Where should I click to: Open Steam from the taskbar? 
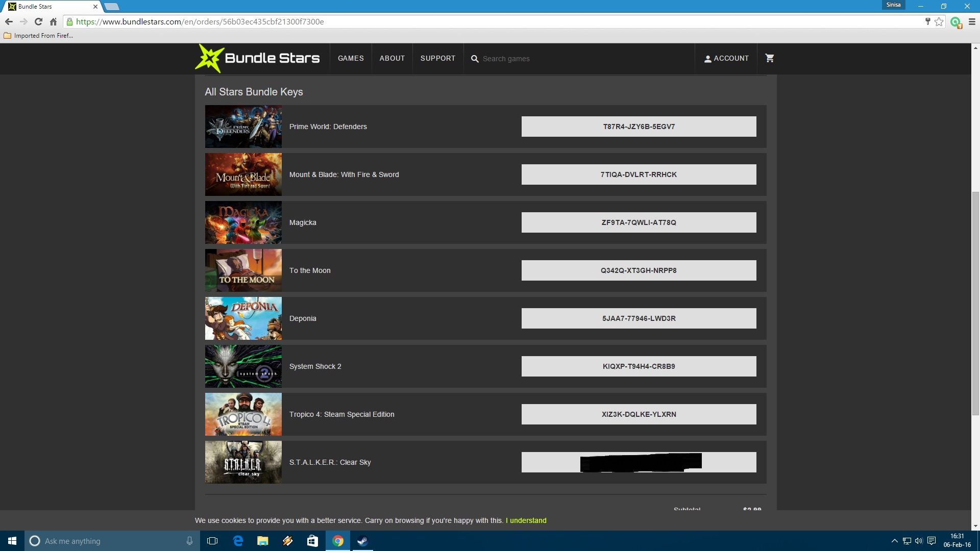[x=362, y=541]
